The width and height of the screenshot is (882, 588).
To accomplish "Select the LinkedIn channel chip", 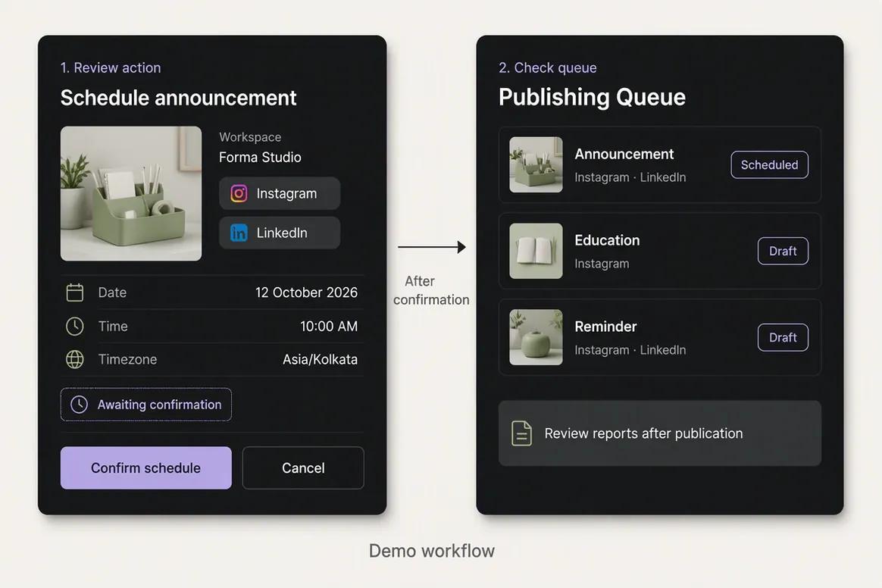I will pyautogui.click(x=280, y=233).
